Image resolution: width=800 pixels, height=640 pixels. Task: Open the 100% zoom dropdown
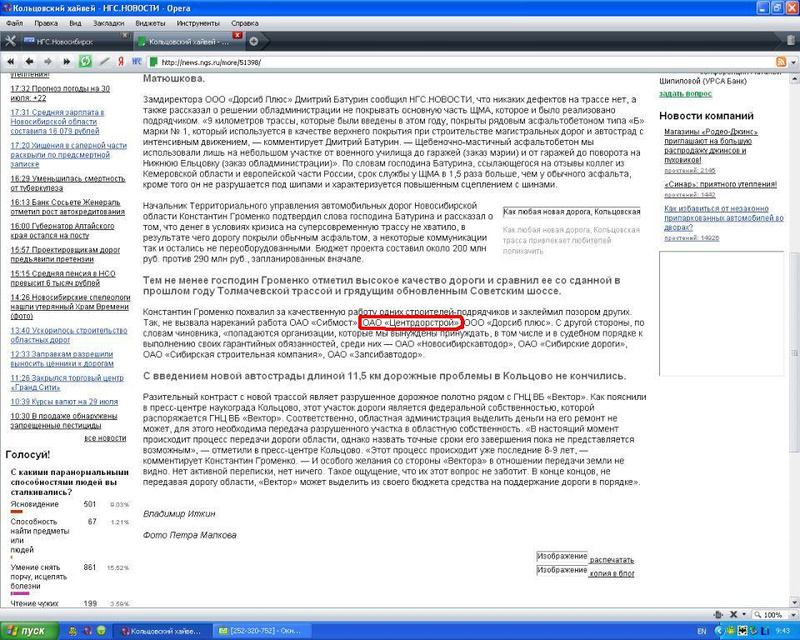(793, 615)
